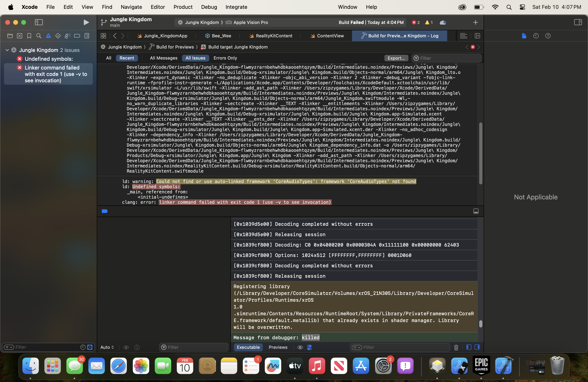Collapse the Jungle Kingdom issues group
588x382 pixels.
click(x=7, y=50)
